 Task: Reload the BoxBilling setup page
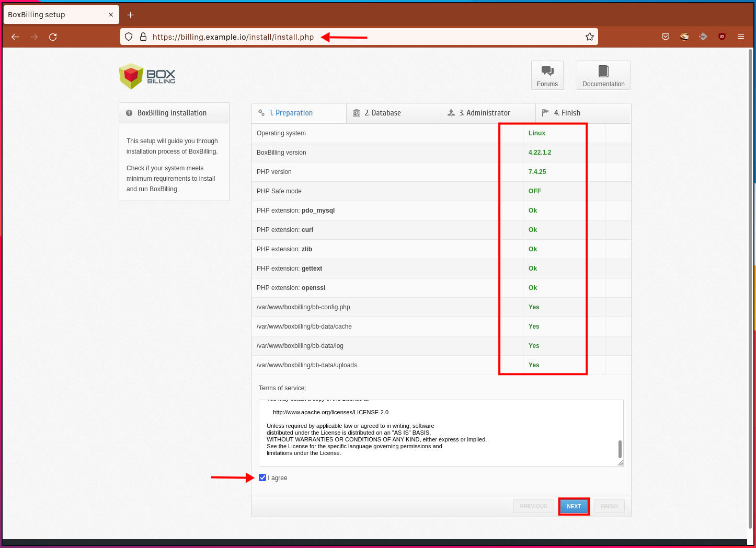(x=53, y=37)
